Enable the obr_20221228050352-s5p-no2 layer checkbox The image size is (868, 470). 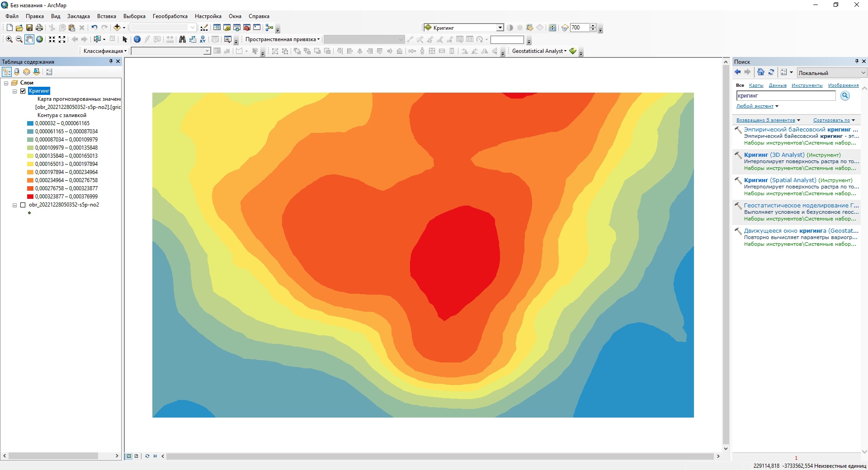click(23, 205)
